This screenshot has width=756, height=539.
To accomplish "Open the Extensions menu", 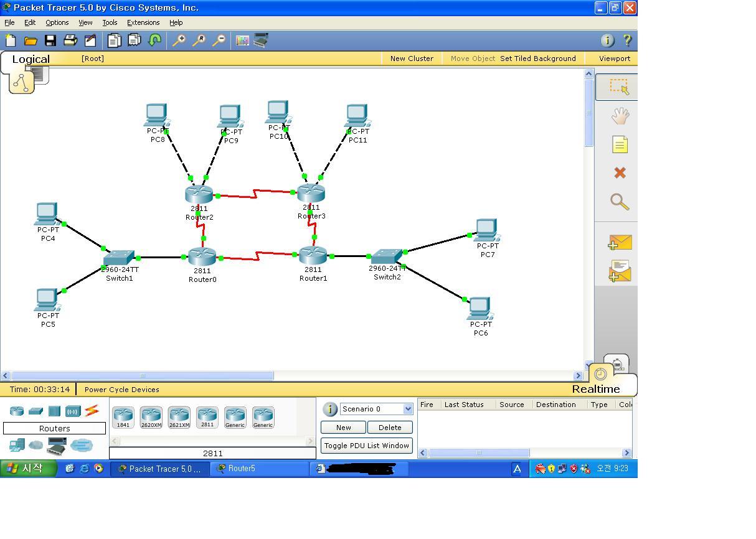I will pos(143,22).
